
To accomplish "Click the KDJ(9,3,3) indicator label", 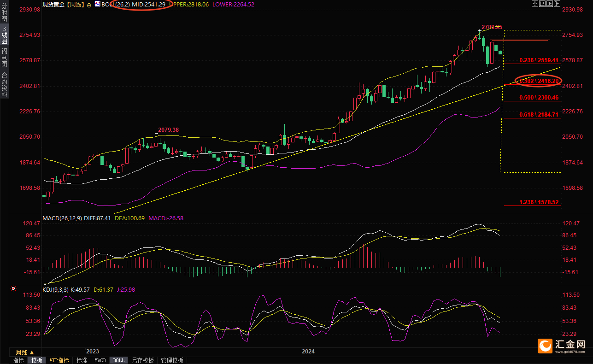I will click(x=55, y=290).
